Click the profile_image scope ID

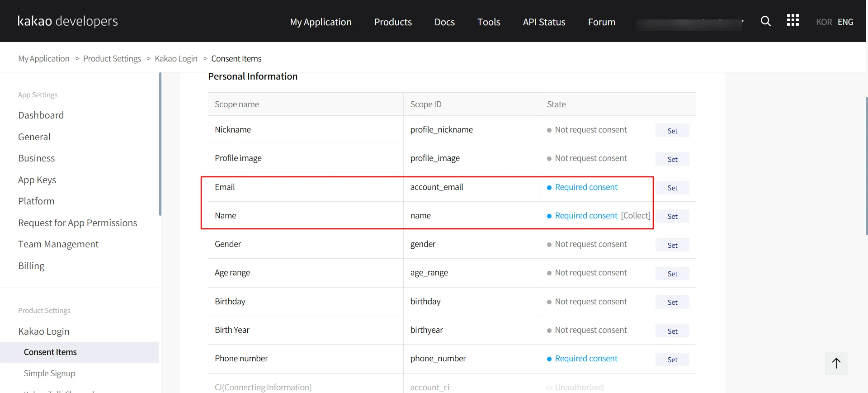click(x=435, y=158)
